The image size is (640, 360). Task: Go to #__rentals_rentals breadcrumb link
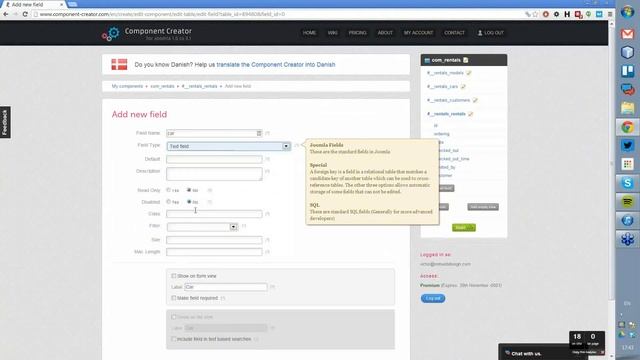(x=199, y=86)
